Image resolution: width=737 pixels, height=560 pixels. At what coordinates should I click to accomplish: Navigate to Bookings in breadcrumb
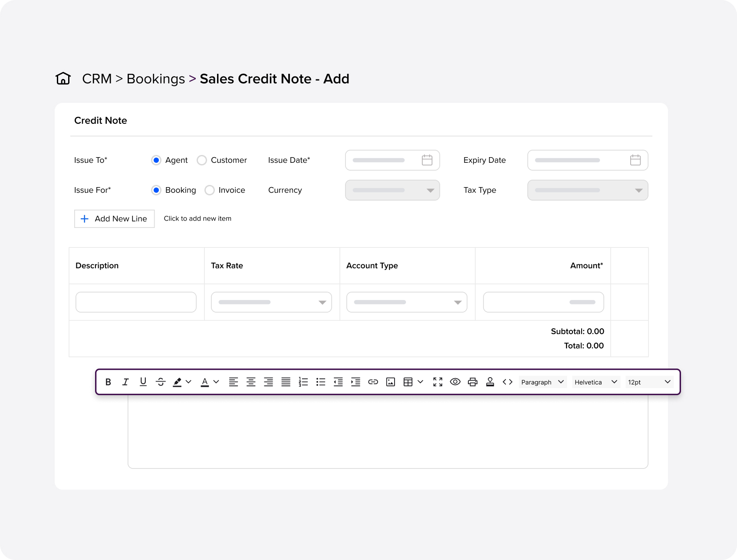(x=156, y=79)
